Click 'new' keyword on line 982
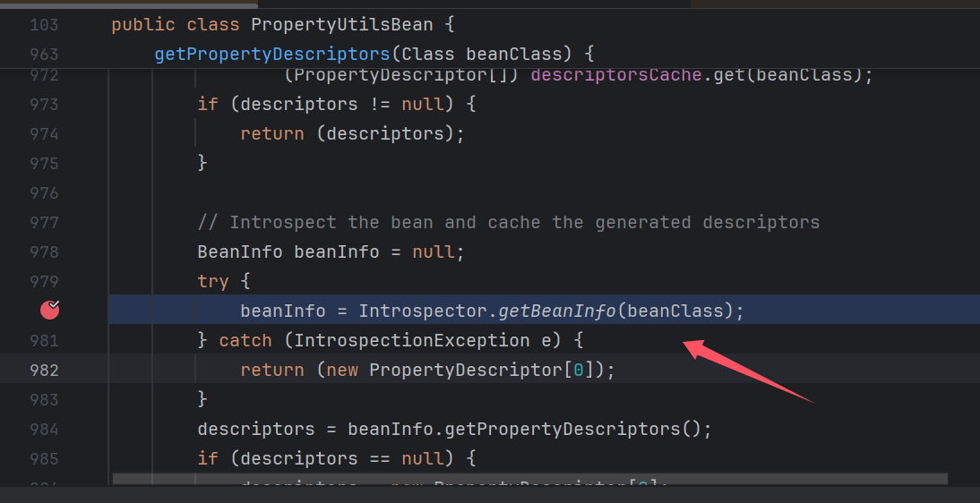This screenshot has width=980, height=503. (342, 370)
